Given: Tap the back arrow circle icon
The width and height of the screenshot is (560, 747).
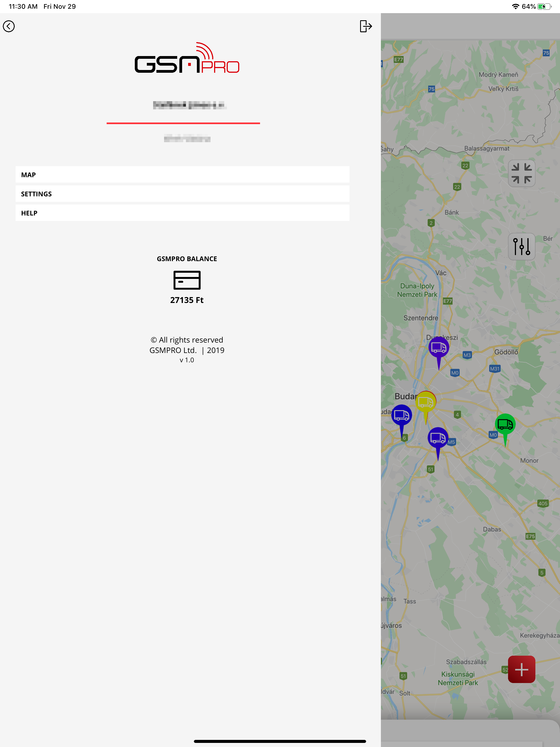Looking at the screenshot, I should 9,26.
